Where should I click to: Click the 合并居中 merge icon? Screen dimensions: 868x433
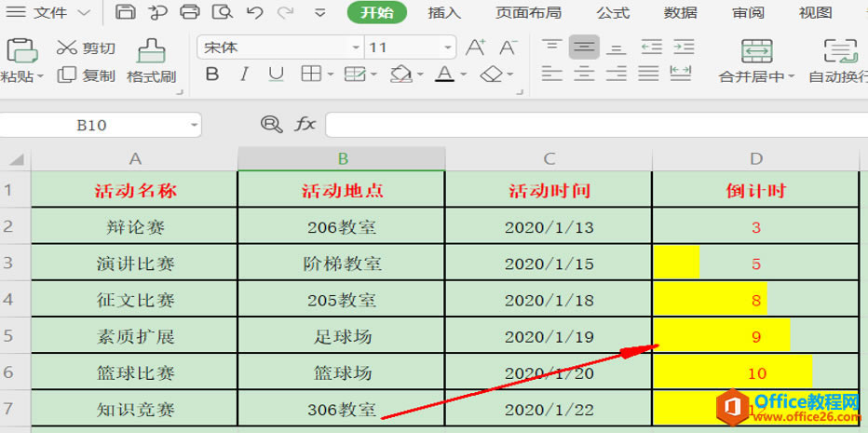coord(756,51)
